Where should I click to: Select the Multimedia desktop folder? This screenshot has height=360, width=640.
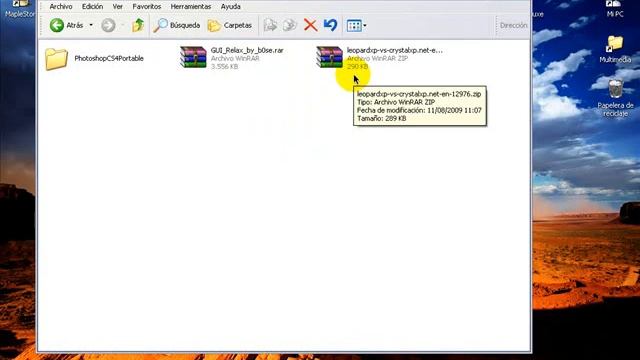pyautogui.click(x=615, y=49)
